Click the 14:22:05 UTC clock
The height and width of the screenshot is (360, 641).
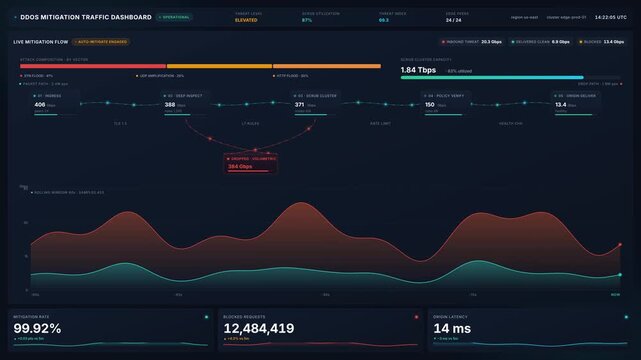[x=610, y=17]
